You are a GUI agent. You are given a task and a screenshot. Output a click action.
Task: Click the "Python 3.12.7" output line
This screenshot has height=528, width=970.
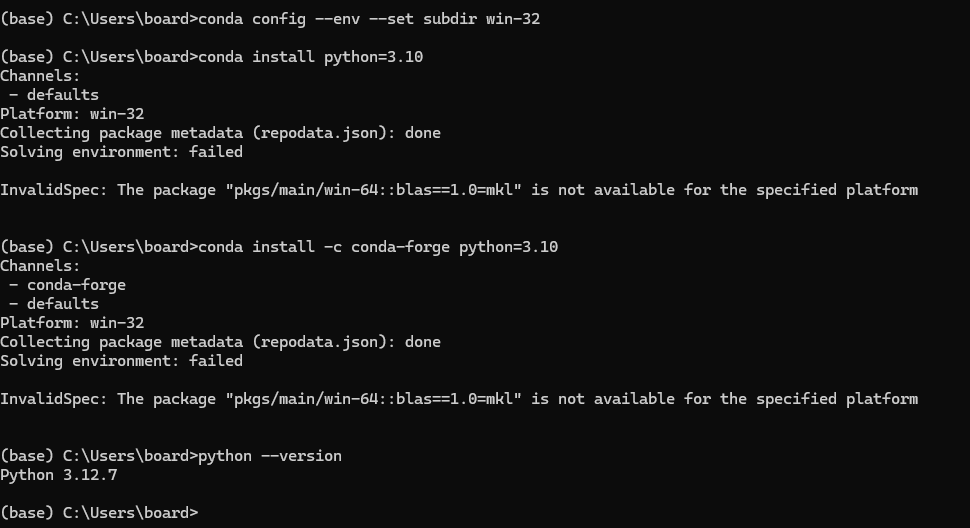coord(59,475)
